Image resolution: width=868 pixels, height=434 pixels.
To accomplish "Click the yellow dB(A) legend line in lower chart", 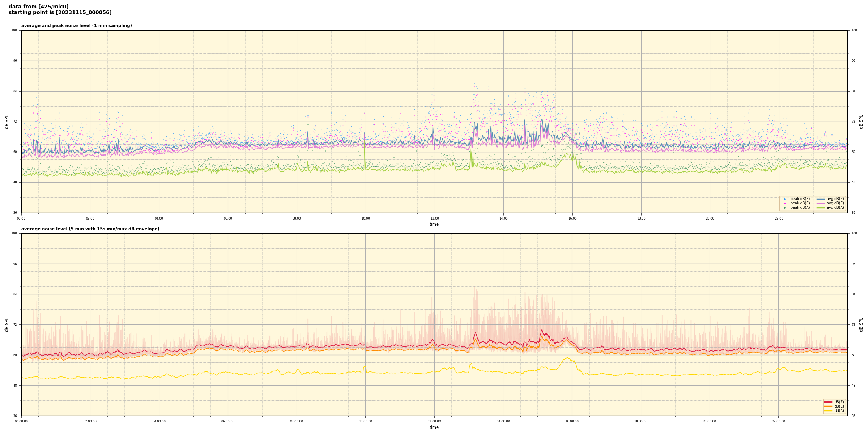I will 828,410.
